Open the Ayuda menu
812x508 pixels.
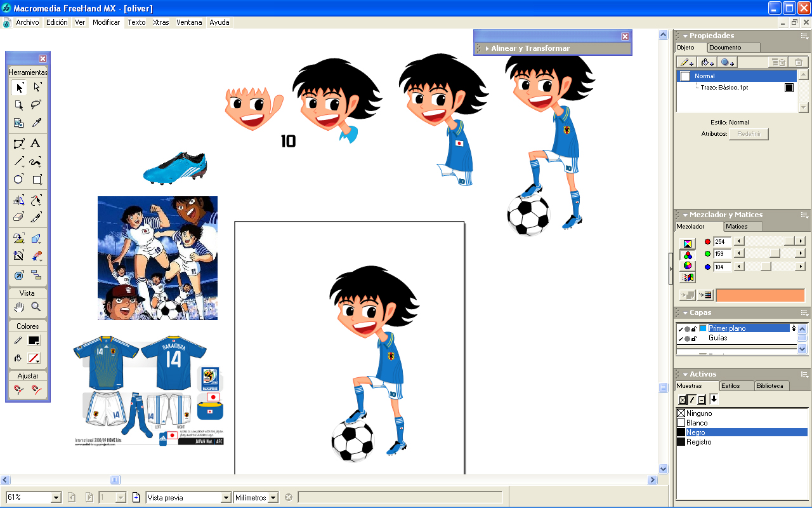pos(219,22)
